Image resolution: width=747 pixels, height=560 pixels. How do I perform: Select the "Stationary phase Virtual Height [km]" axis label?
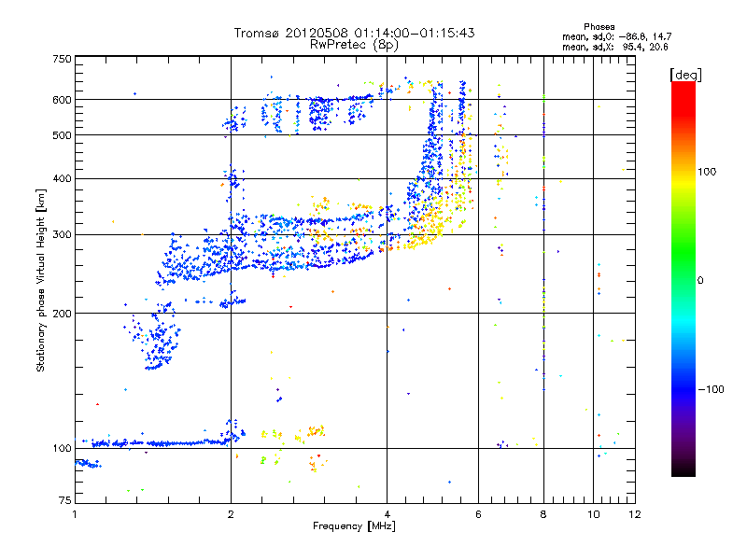41,280
